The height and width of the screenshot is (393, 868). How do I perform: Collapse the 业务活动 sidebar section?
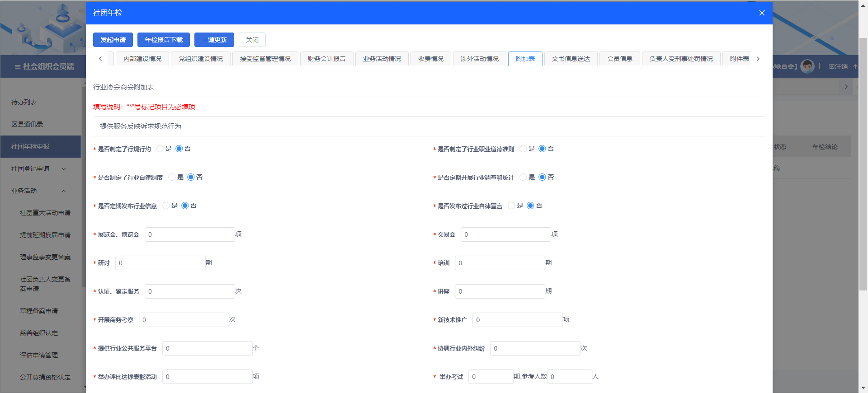coord(64,191)
